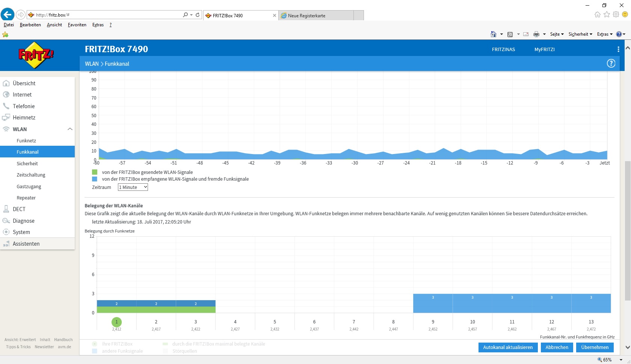631x364 pixels.
Task: Open the Diagnose icon
Action: coord(6,221)
